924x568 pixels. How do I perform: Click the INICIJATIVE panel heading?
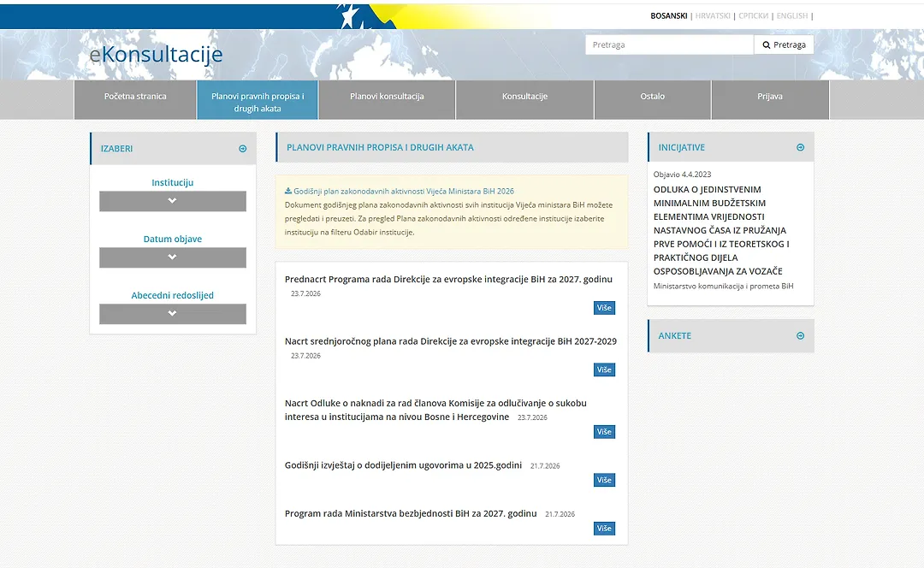tap(681, 147)
